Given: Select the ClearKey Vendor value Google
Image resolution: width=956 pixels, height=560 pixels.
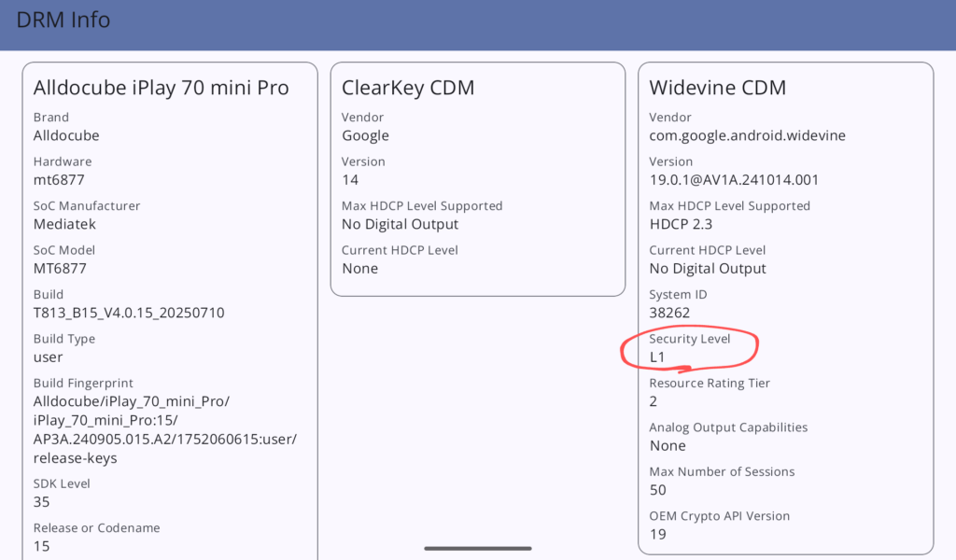Looking at the screenshot, I should [365, 136].
